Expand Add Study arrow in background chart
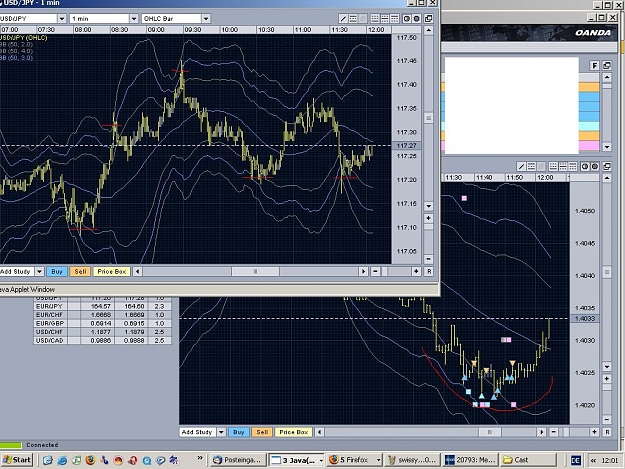625x469 pixels. click(x=221, y=432)
